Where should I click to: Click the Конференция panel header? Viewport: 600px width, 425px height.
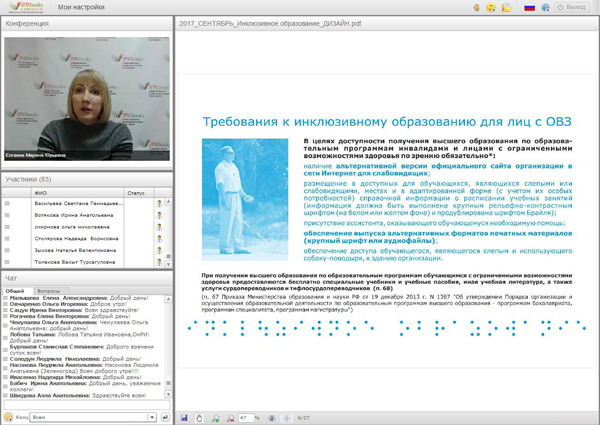pos(87,23)
